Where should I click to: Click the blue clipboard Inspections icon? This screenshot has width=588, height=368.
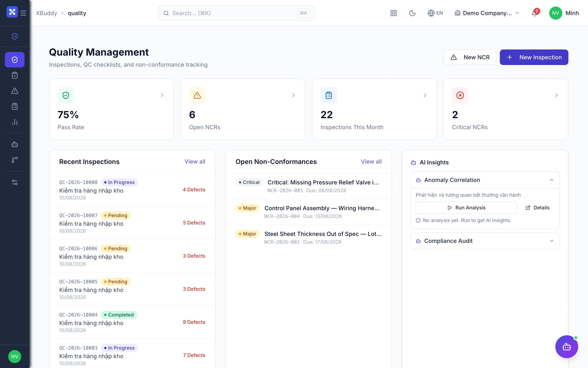[329, 95]
